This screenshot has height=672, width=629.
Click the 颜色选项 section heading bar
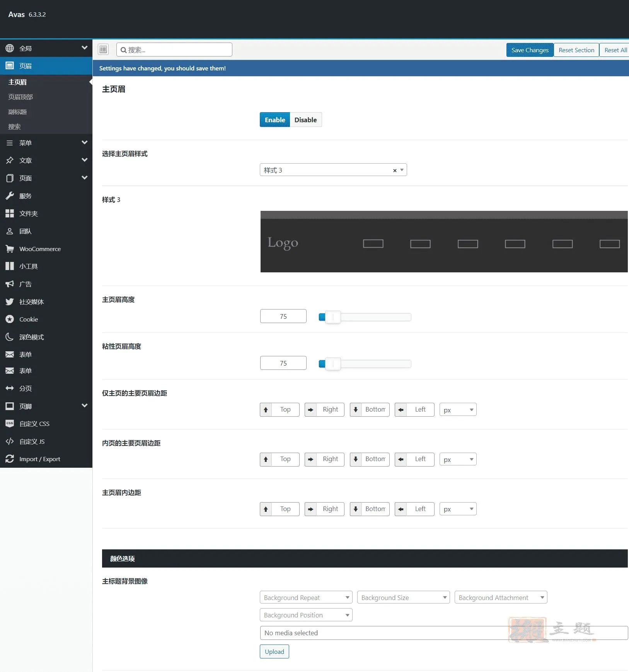(365, 558)
